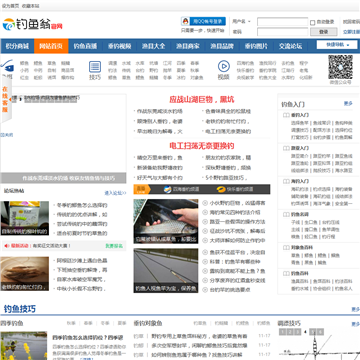
Task: Expand the 快捷导航 dropdown
Action: click(337, 45)
